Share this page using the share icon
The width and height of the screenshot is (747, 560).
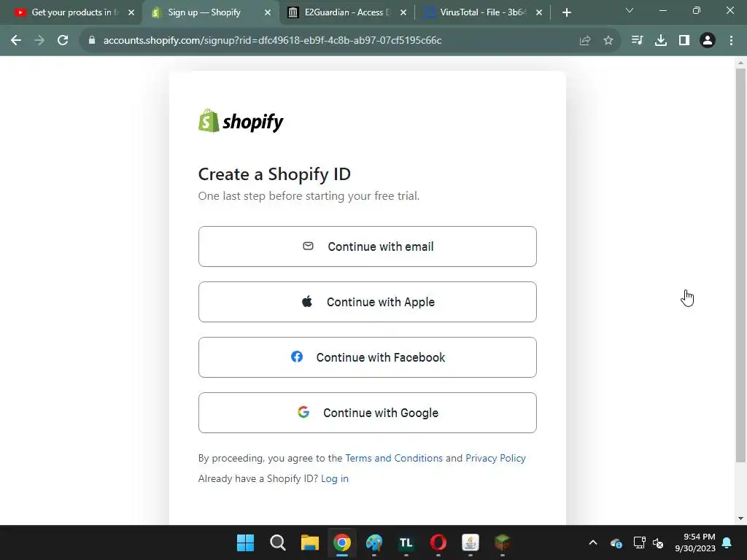point(585,41)
